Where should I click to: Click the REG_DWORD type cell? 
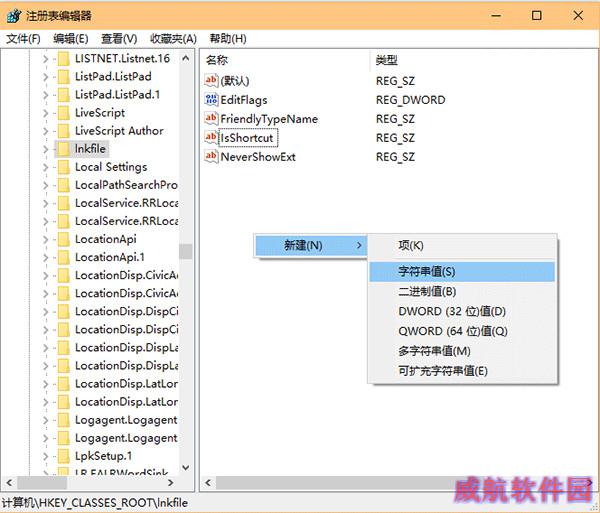coord(411,100)
